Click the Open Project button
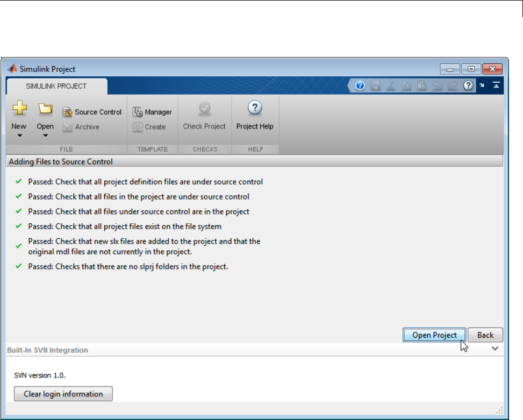Viewport: 523px width, 420px height. 434,335
